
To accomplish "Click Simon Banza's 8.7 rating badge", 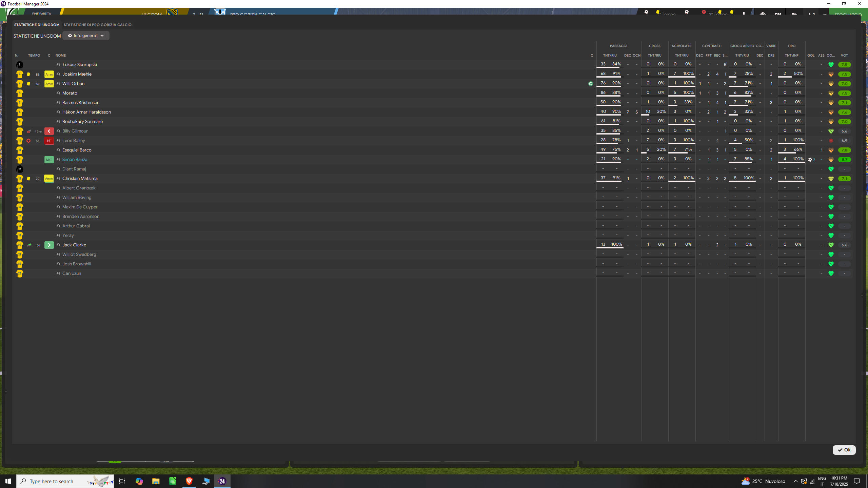I will pyautogui.click(x=844, y=160).
